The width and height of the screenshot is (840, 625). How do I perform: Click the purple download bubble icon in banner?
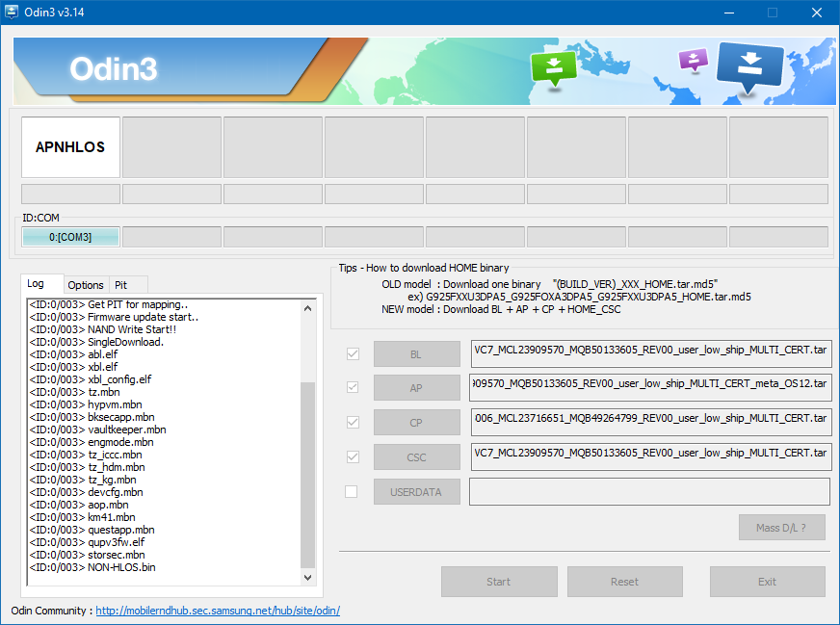click(694, 59)
